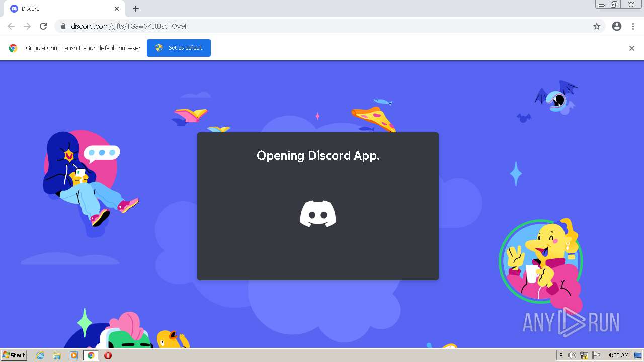
Task: Open the volume speaker tray icon
Action: click(572, 355)
